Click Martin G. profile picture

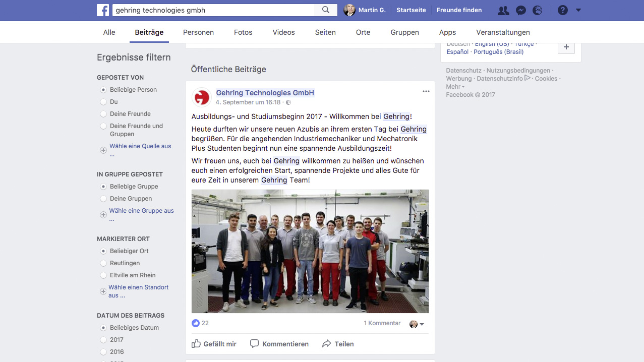click(349, 10)
